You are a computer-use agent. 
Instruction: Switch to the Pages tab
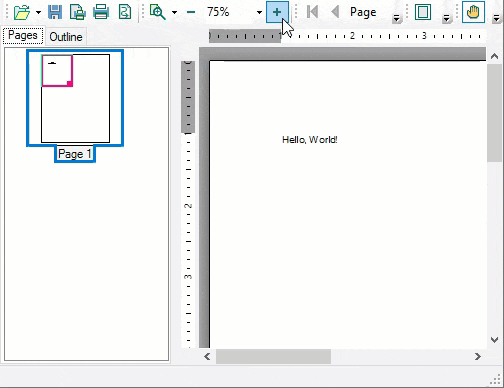tap(23, 35)
